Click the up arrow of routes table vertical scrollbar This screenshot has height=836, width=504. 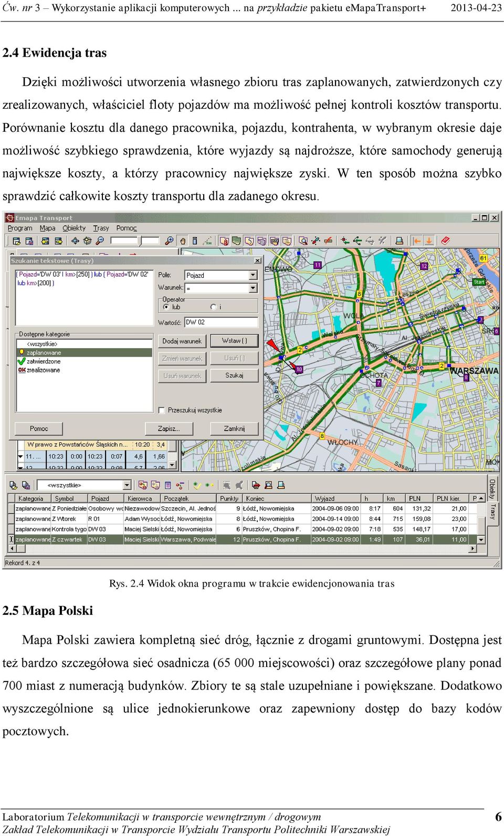coord(481,498)
